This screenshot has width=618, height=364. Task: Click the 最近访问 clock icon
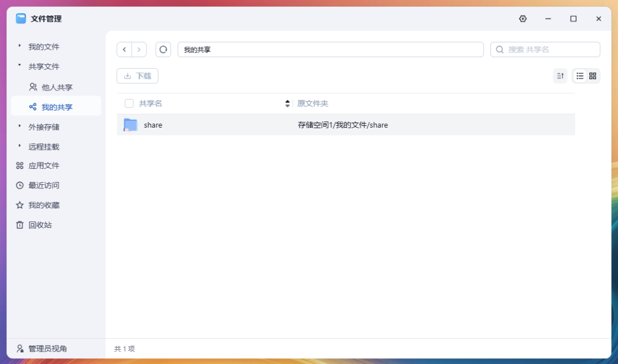[x=19, y=185]
